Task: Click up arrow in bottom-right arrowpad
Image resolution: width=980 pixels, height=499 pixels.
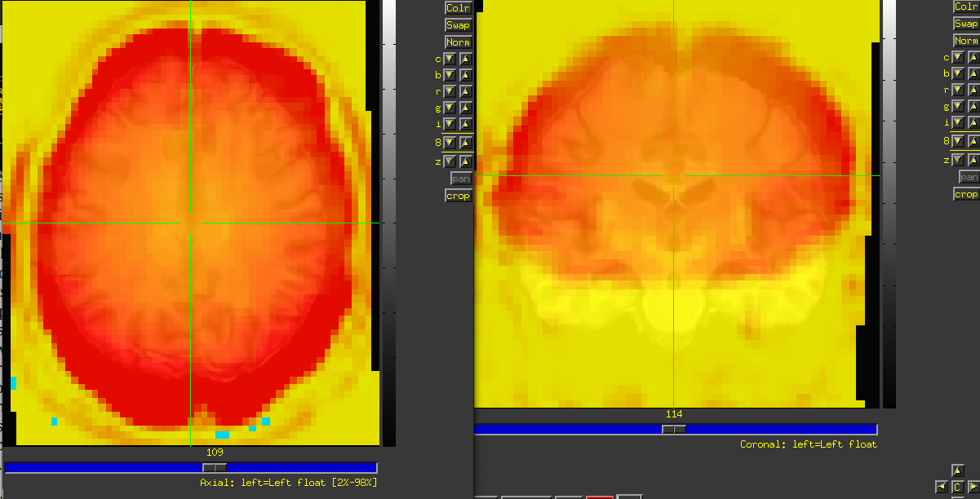Action: pos(957,471)
